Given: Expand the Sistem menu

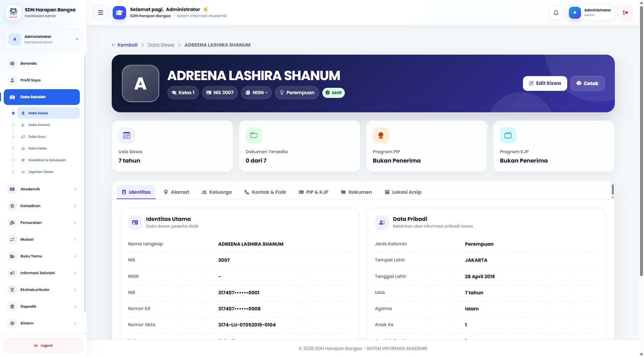Looking at the screenshot, I should [x=42, y=323].
